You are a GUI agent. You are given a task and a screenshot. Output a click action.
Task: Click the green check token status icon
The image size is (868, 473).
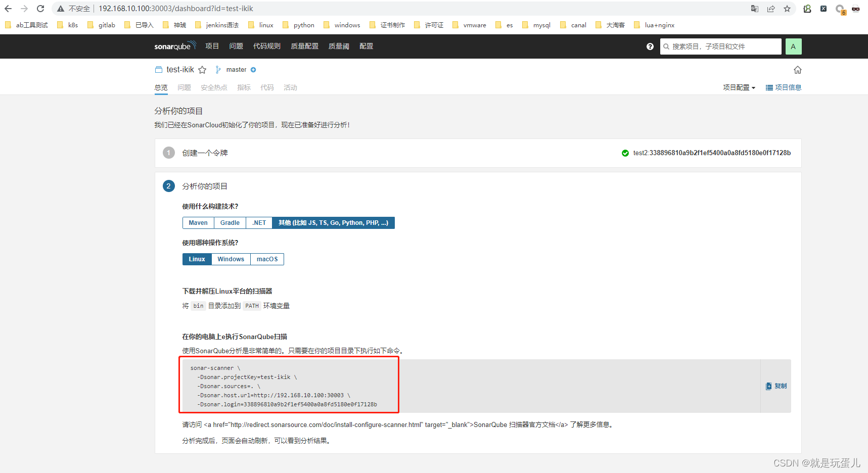[x=625, y=153]
